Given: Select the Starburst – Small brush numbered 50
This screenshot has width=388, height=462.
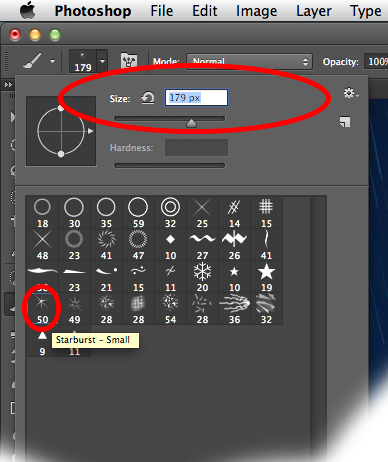Looking at the screenshot, I should [x=42, y=309].
